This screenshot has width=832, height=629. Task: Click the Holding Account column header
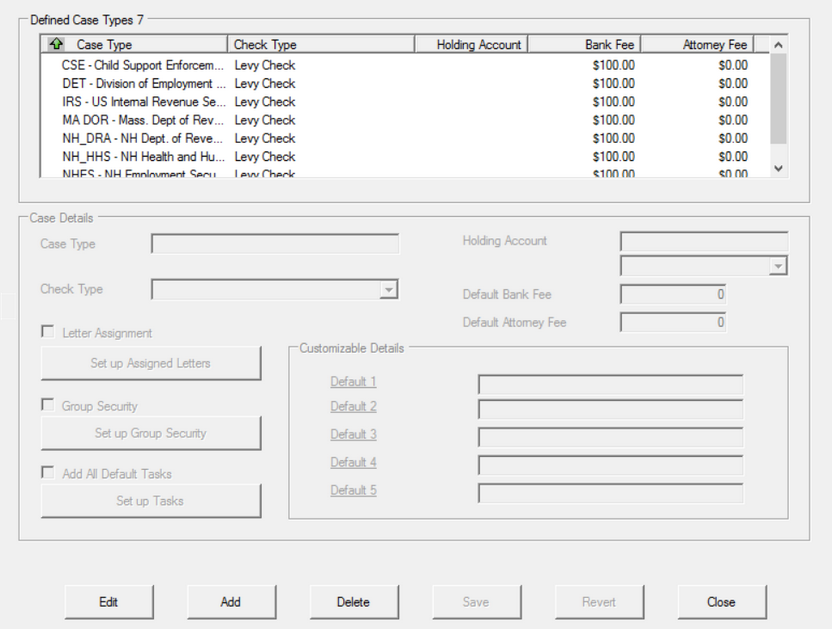pos(471,45)
